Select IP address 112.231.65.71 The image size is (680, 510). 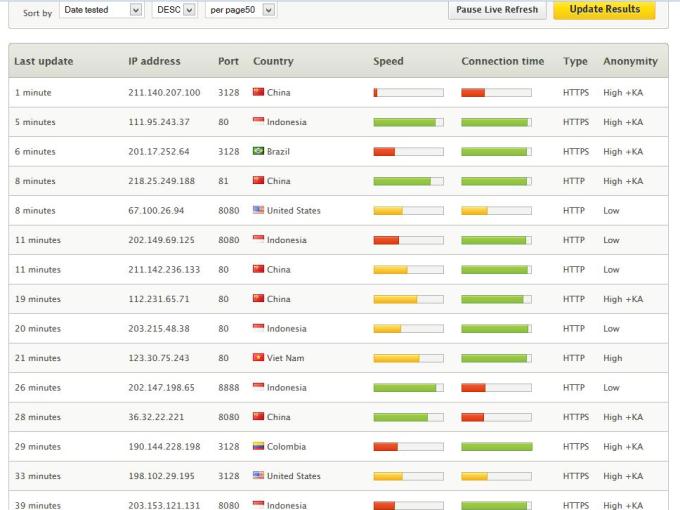coord(159,299)
